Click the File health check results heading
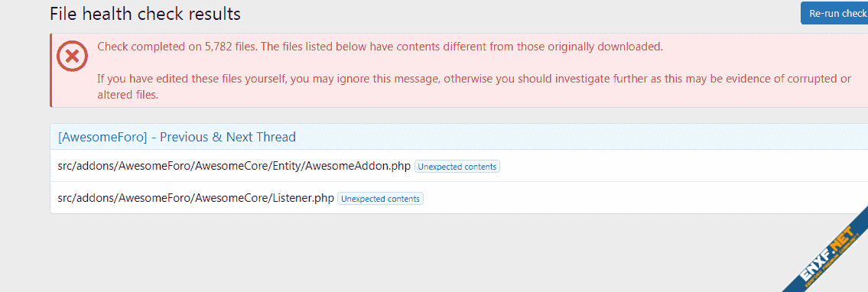This screenshot has width=868, height=292. (145, 14)
